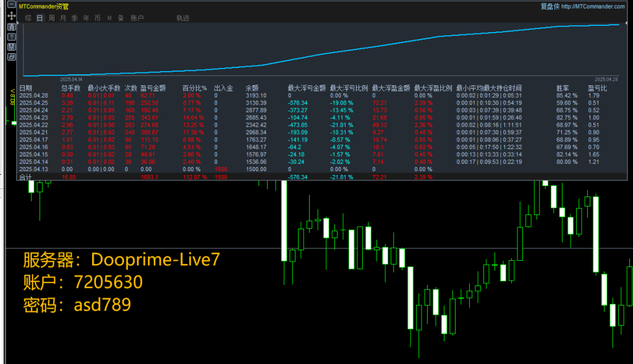This screenshot has height=364, width=633.
Task: Click total percentage 112.87 %
Action: click(195, 177)
